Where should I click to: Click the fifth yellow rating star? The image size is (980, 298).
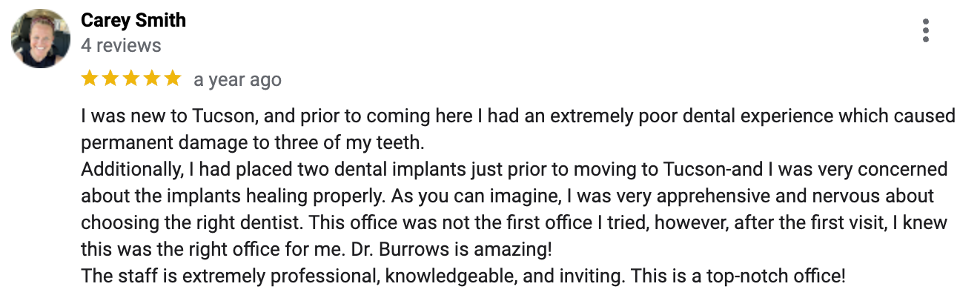click(173, 78)
